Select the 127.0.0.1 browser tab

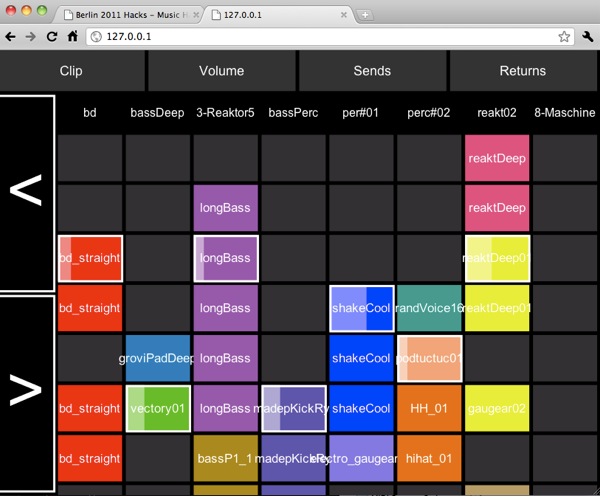279,15
